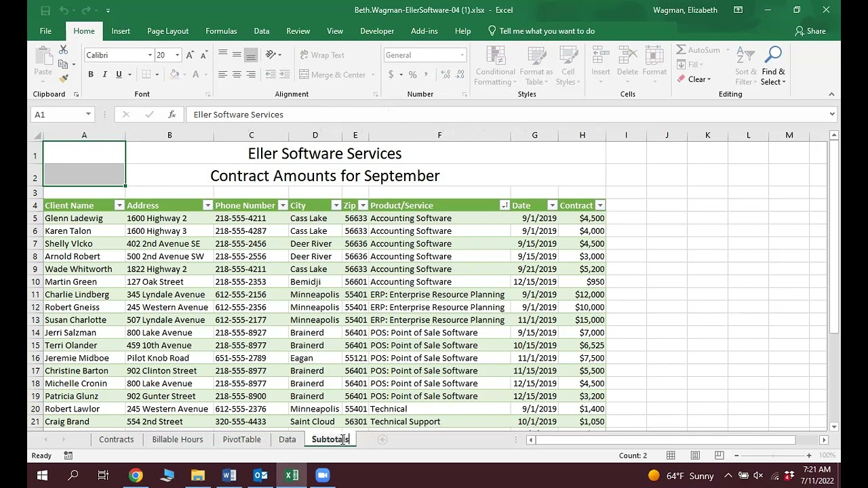868x488 pixels.
Task: Click the Clear eraser icon
Action: (682, 79)
